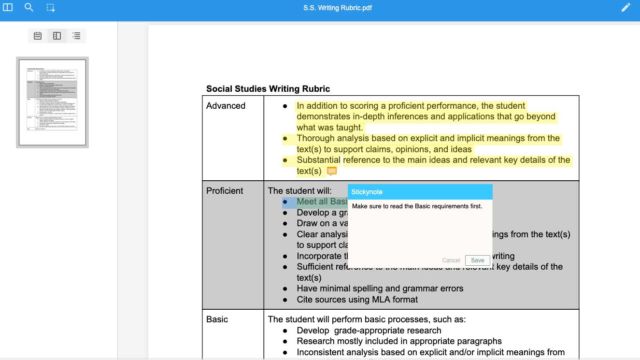This screenshot has width=640, height=360.
Task: Click 'Develop grade-appropriate research' bullet
Action: 369,330
